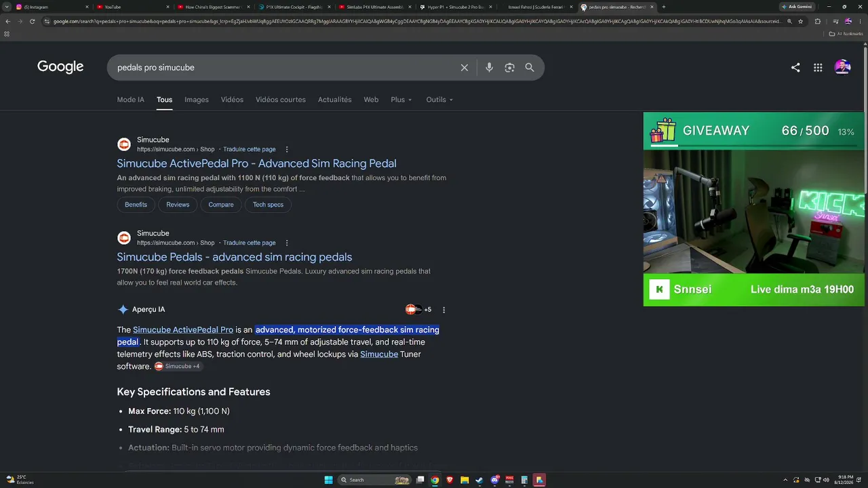
Task: Click the Reviews sitelink chip
Action: point(178,205)
